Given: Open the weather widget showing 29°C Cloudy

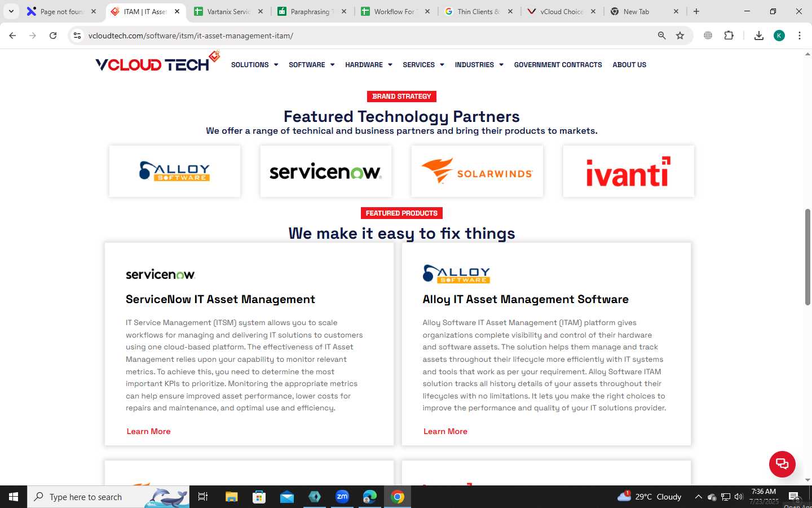Looking at the screenshot, I should (650, 497).
